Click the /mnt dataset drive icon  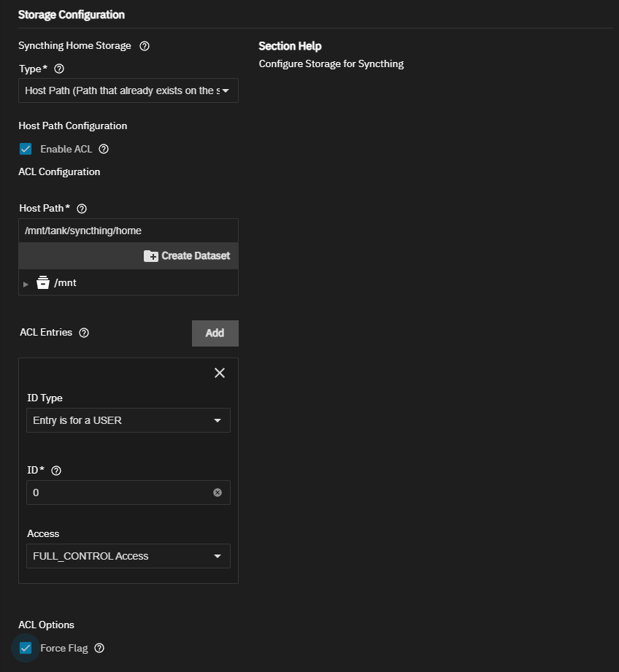click(x=43, y=282)
